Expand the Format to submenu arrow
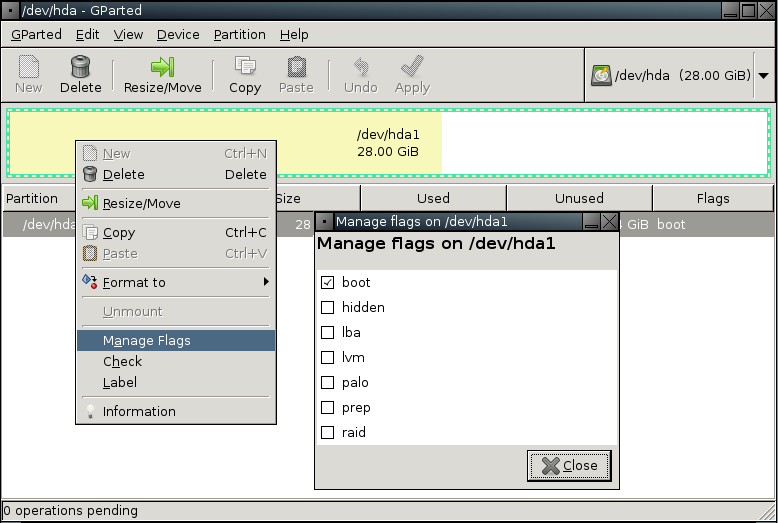This screenshot has height=523, width=778. [266, 282]
